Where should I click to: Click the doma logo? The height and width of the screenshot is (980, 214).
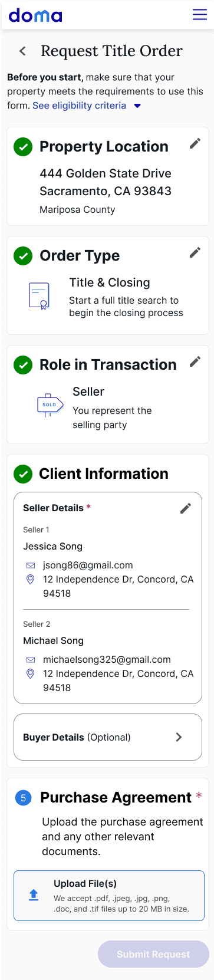point(35,15)
